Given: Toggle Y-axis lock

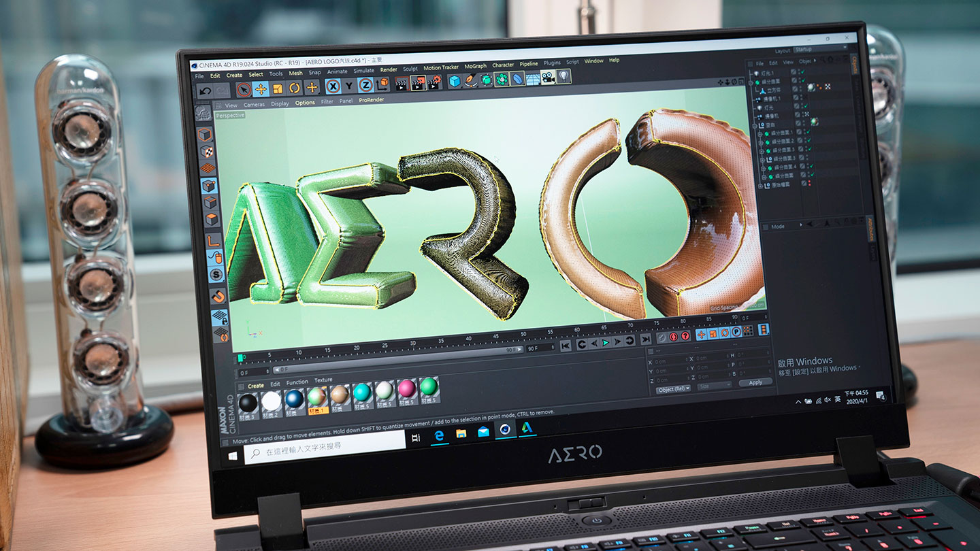Looking at the screenshot, I should 349,86.
